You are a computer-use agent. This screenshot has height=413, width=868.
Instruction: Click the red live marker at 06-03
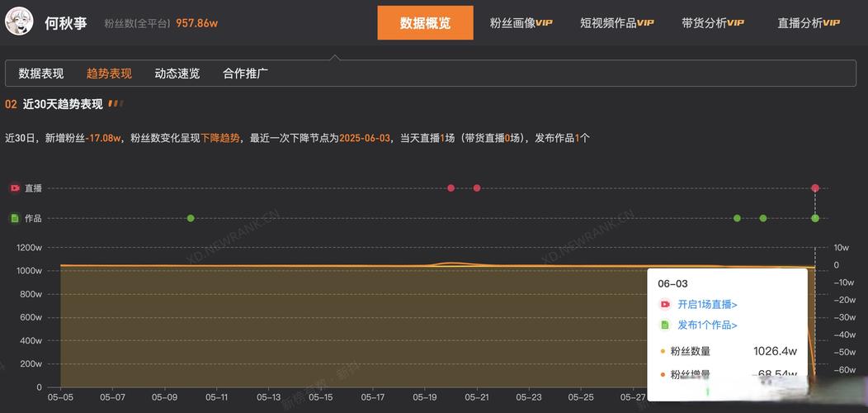point(815,188)
